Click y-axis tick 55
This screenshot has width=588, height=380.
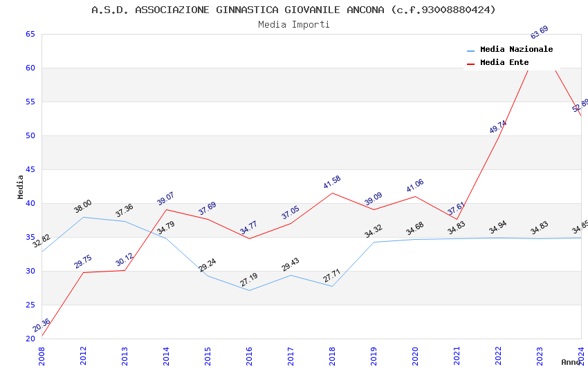30,102
